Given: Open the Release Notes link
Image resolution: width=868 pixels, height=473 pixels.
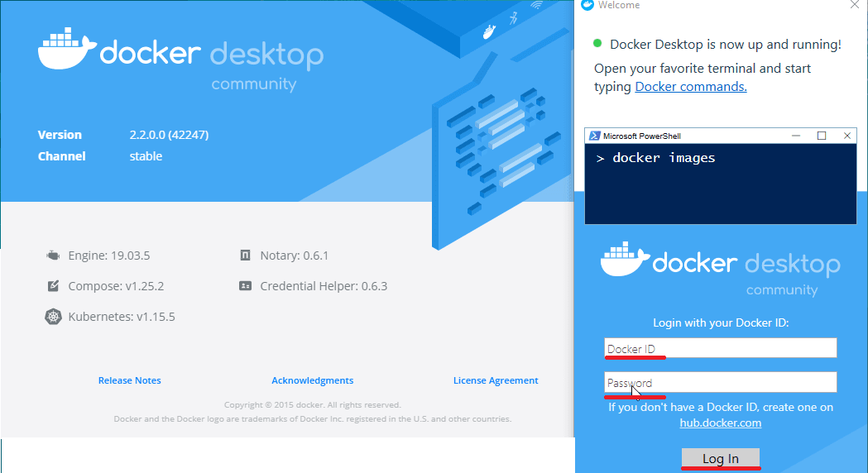Looking at the screenshot, I should 130,380.
